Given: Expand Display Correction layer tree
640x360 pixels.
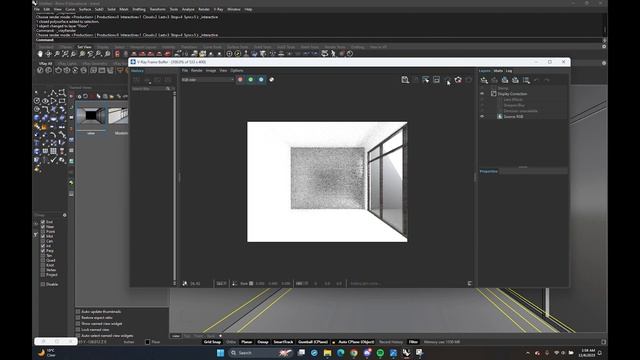Looking at the screenshot, I should click(493, 94).
